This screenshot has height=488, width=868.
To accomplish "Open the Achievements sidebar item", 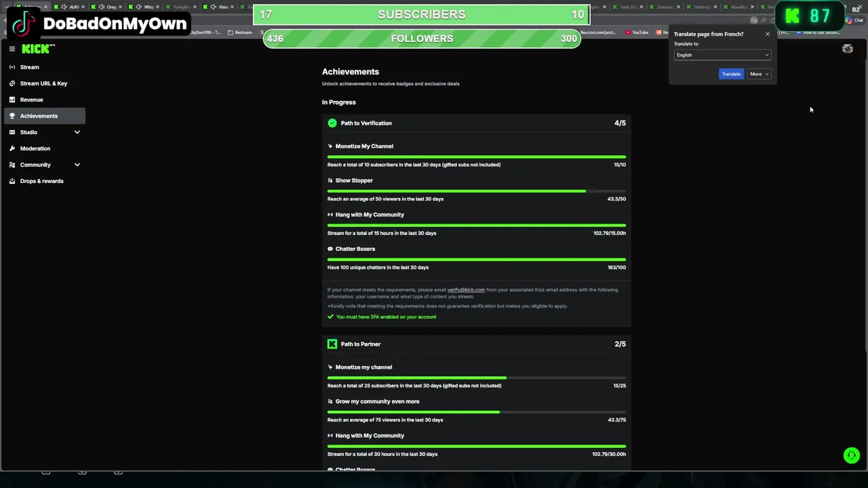I will [x=45, y=116].
